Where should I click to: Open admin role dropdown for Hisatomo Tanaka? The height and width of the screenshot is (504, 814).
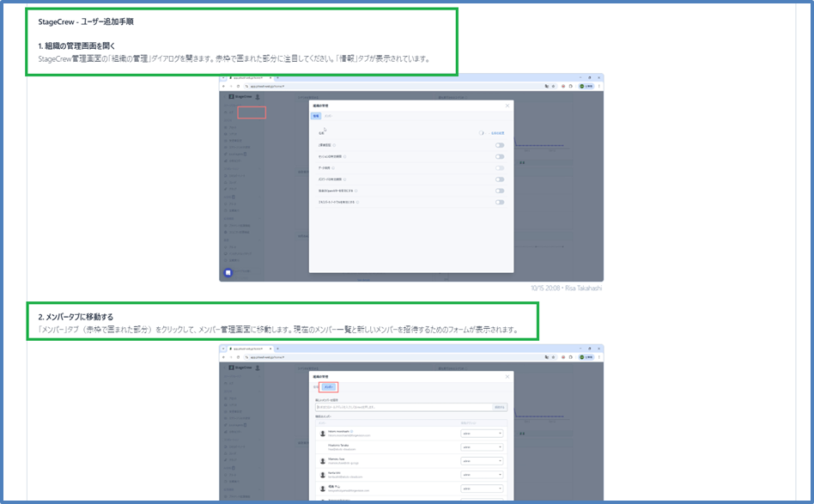pyautogui.click(x=482, y=447)
